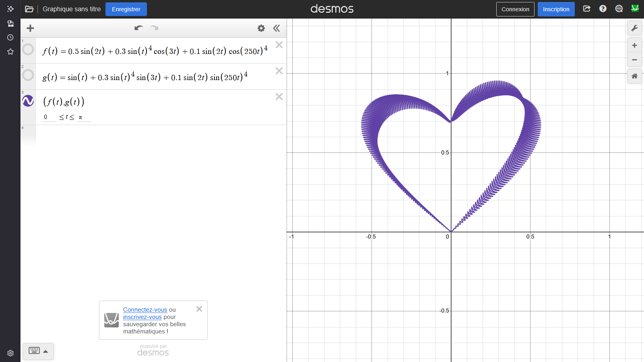Open the language globe menu
The height and width of the screenshot is (362, 644).
pyautogui.click(x=619, y=9)
